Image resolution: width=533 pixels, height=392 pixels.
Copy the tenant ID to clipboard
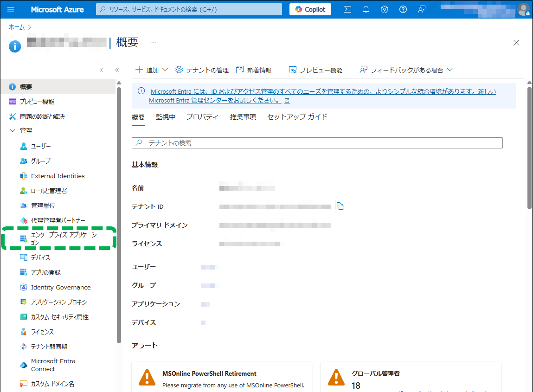(340, 206)
